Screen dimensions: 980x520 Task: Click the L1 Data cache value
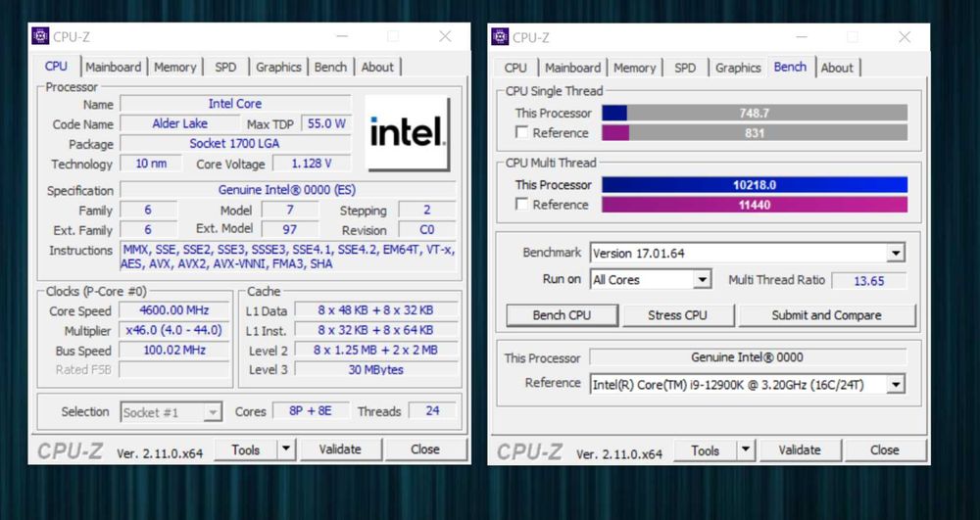[375, 310]
